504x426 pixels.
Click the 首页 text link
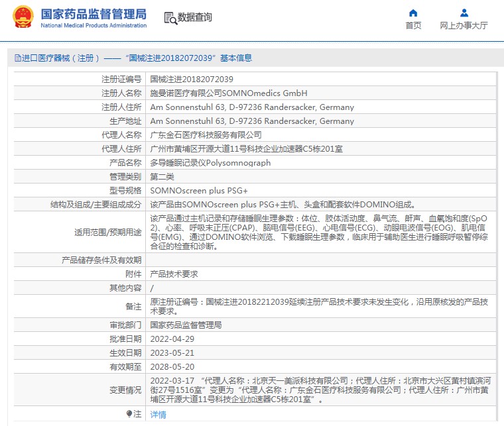tap(413, 25)
